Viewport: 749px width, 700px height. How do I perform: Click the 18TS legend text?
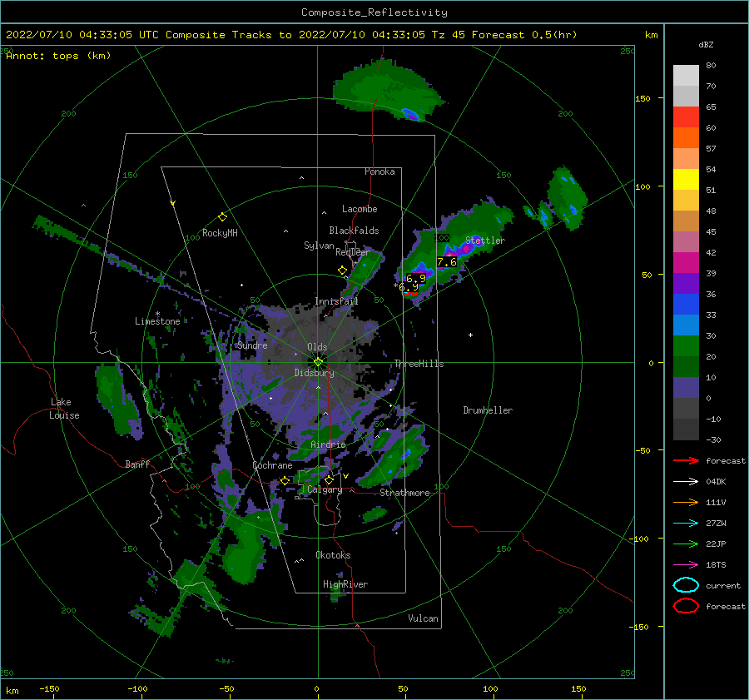[x=716, y=565]
